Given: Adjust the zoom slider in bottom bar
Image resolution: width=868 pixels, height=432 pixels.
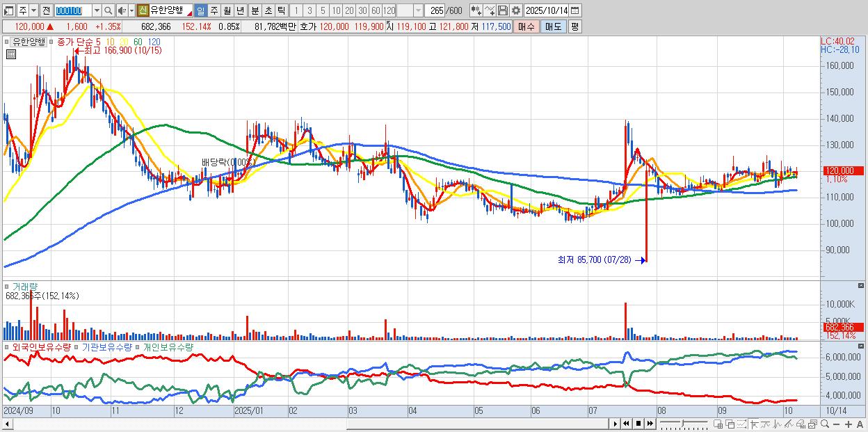Looking at the screenshot, I should (682, 424).
